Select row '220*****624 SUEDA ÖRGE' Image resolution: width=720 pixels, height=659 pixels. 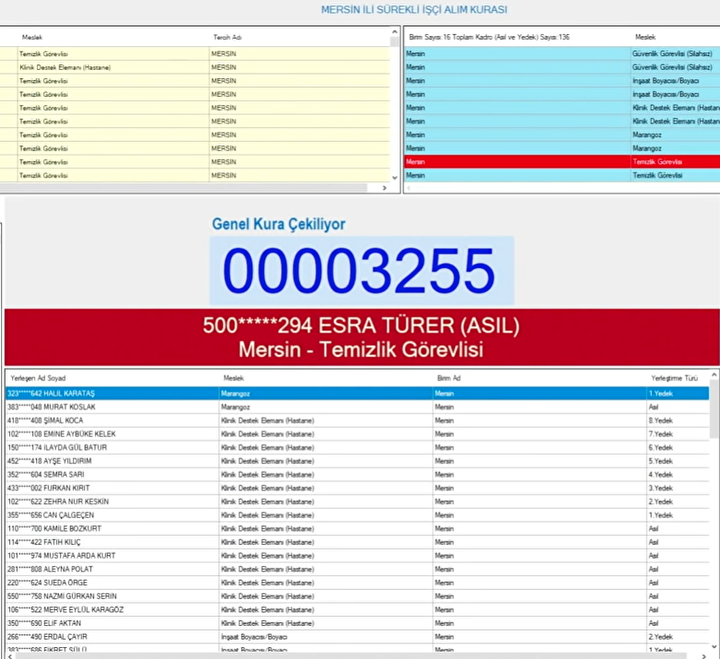pyautogui.click(x=357, y=583)
